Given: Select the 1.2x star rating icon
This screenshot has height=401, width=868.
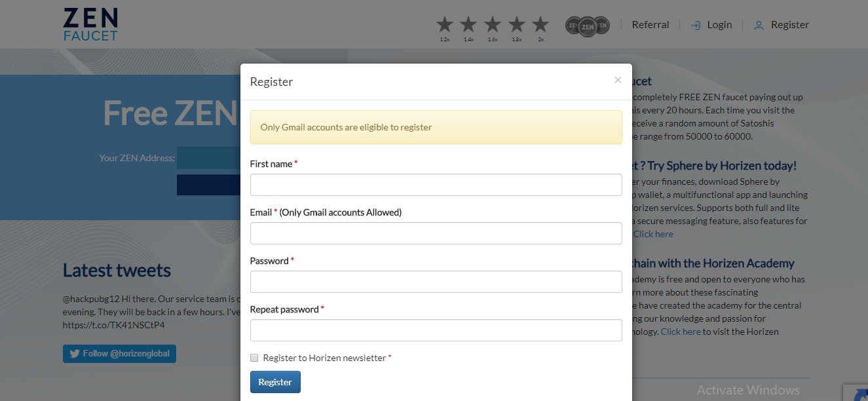Looking at the screenshot, I should coord(444,26).
